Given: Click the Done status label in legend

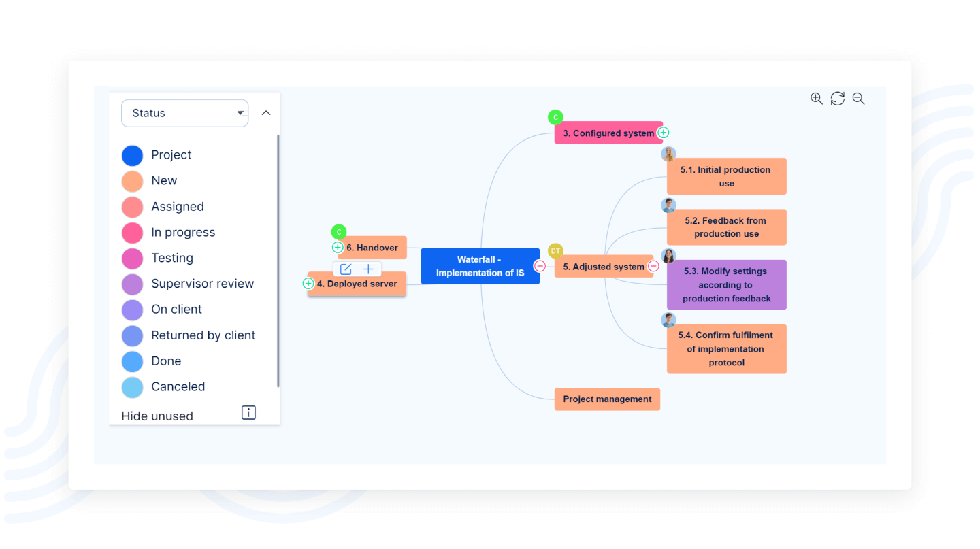Looking at the screenshot, I should 166,361.
